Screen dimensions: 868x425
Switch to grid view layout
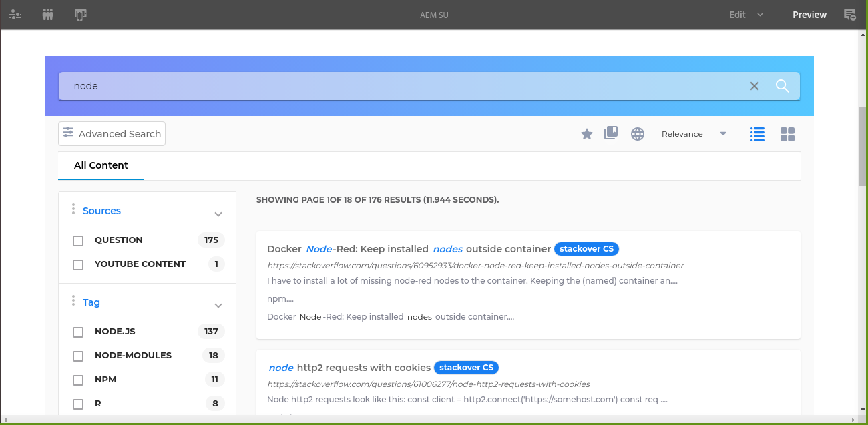point(788,134)
